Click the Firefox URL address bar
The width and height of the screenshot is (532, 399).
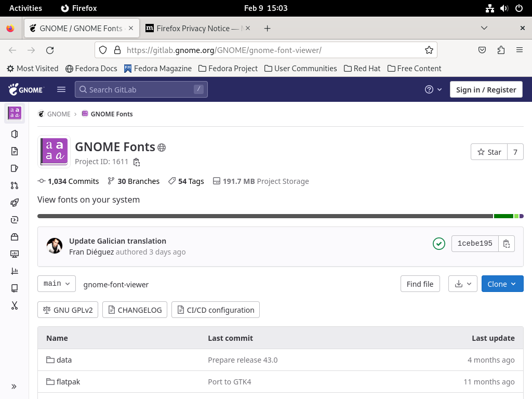[x=266, y=50]
